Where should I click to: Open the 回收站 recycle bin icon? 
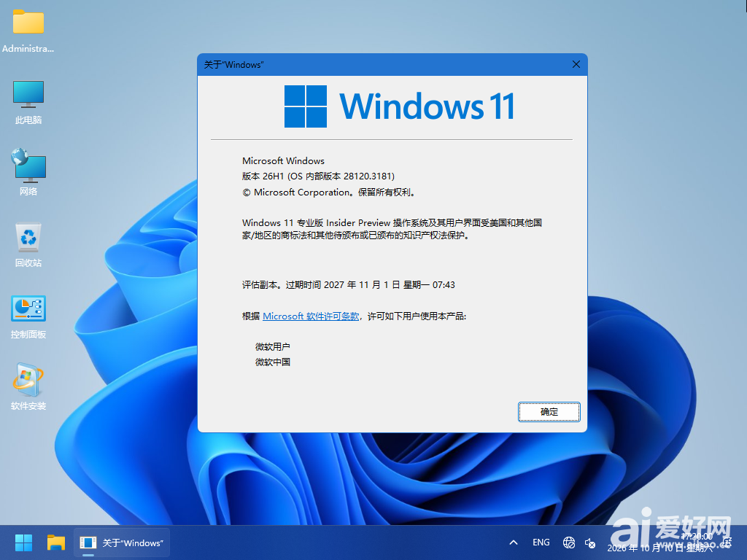[28, 244]
